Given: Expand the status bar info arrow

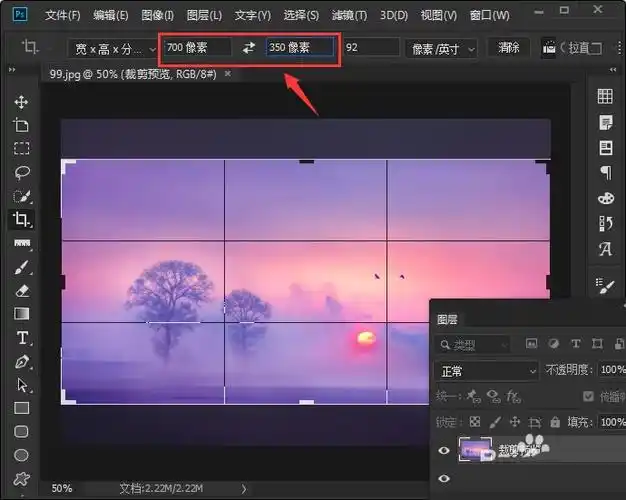Looking at the screenshot, I should click(244, 488).
